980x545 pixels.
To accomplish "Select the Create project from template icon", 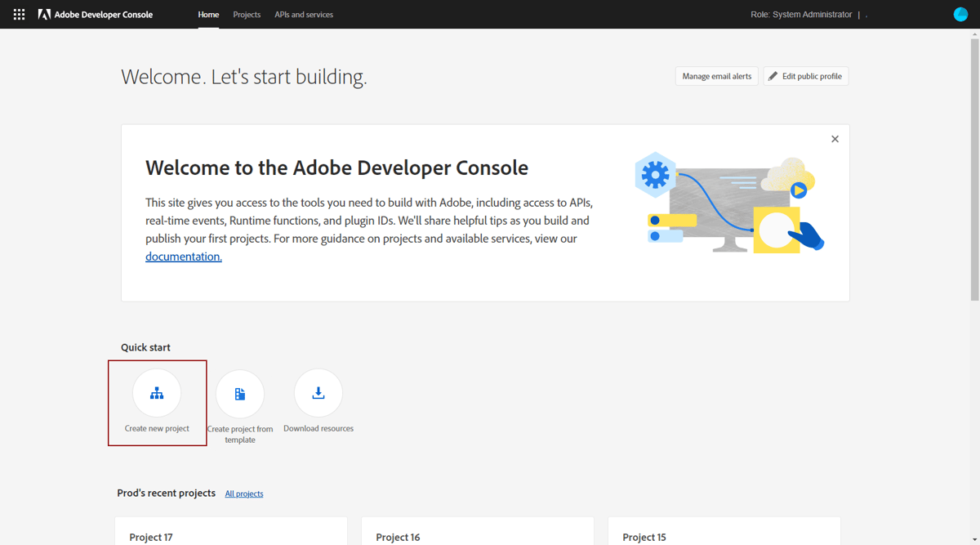I will [240, 393].
